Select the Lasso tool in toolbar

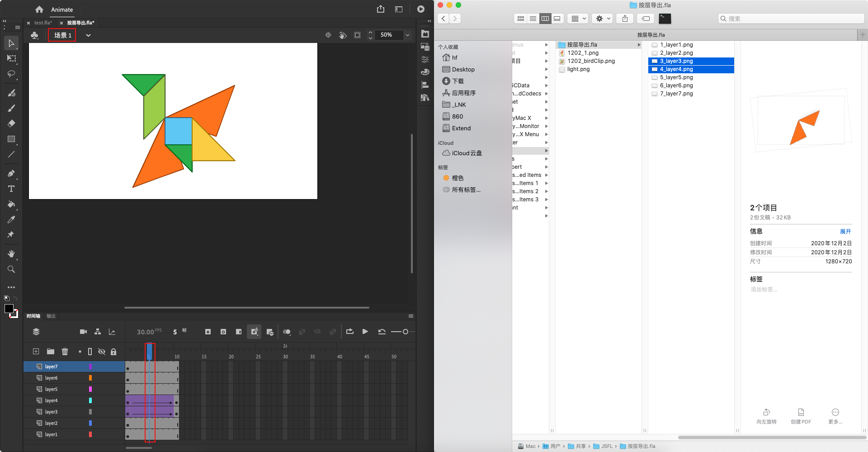[11, 74]
